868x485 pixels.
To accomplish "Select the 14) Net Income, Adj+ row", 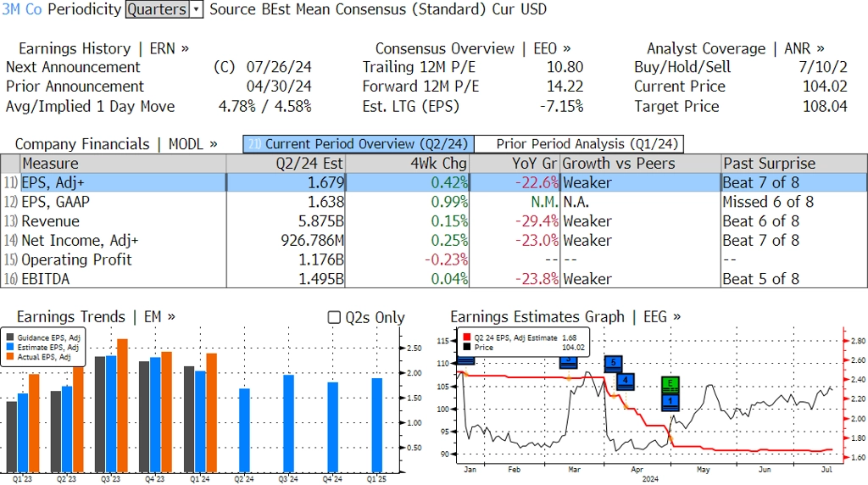I will (x=434, y=240).
